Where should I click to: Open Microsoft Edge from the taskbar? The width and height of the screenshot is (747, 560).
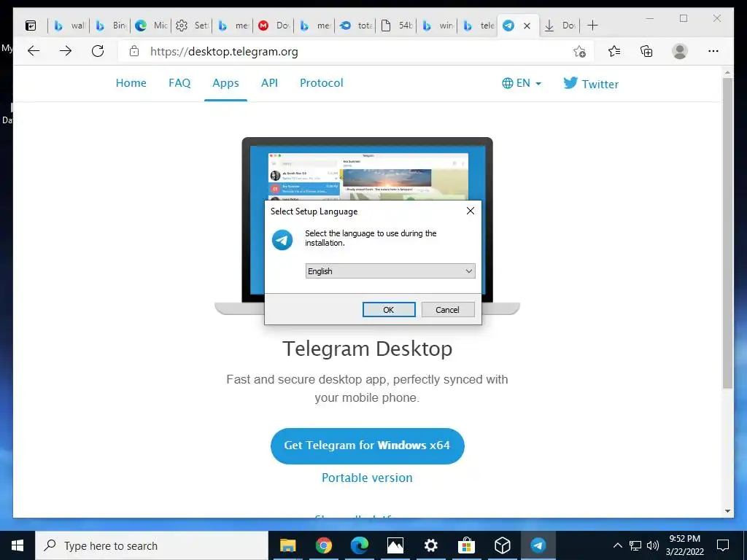[x=360, y=545]
